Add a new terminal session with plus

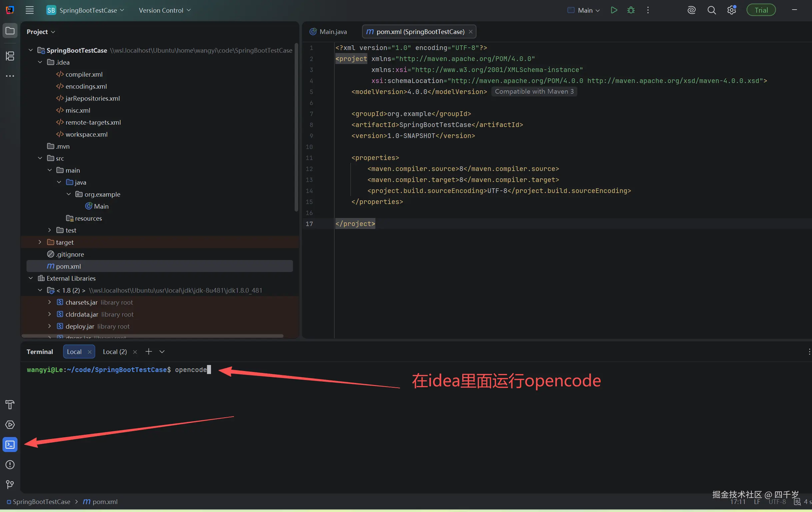[148, 351]
